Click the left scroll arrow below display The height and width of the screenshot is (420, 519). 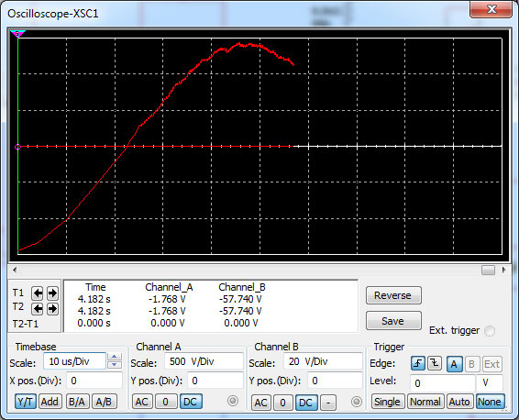click(x=15, y=271)
